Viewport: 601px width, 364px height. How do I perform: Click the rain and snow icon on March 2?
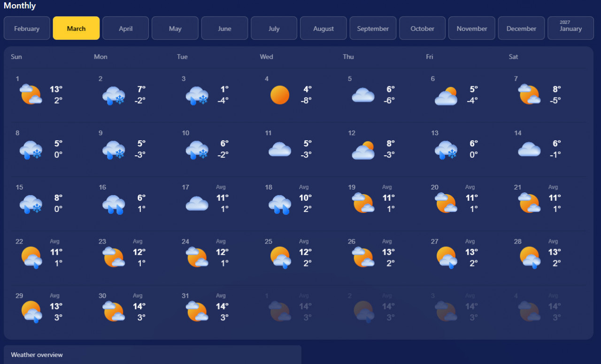coord(113,95)
